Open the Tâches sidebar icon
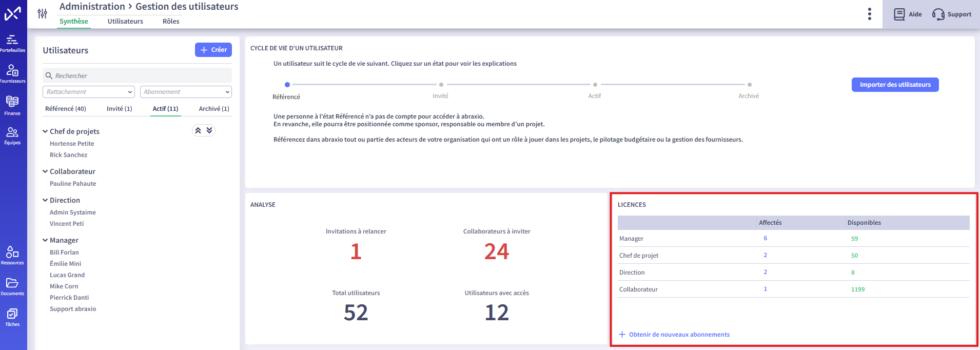This screenshot has height=350, width=980. pyautogui.click(x=12, y=317)
